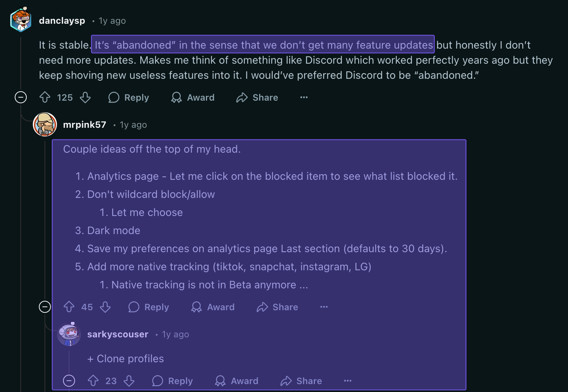Viewport: 568px width, 392px height.
Task: Downvote danclaysp's comment with 125 points
Action: (85, 98)
